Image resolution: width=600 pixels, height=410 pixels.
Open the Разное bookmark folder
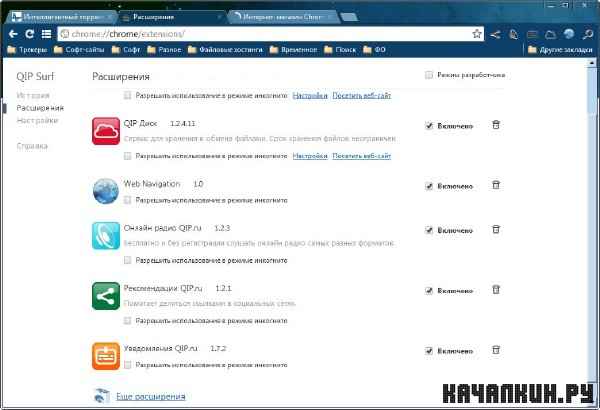pyautogui.click(x=164, y=50)
